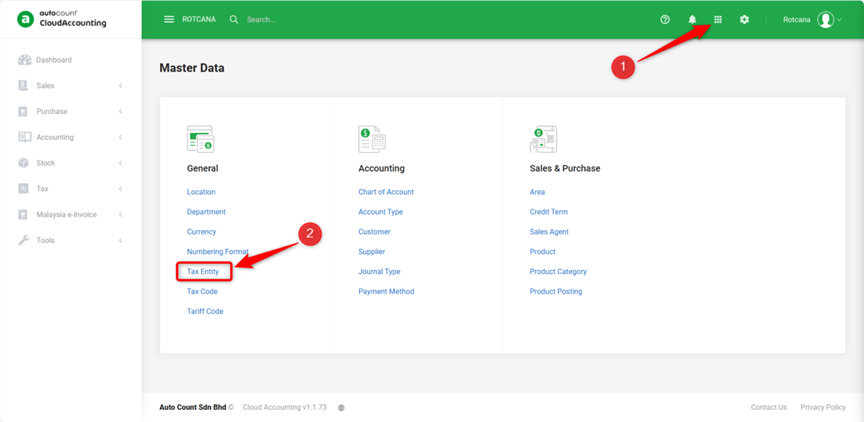Click the Purchase sidebar icon
Screen dimensions: 864x422
pyautogui.click(x=23, y=111)
